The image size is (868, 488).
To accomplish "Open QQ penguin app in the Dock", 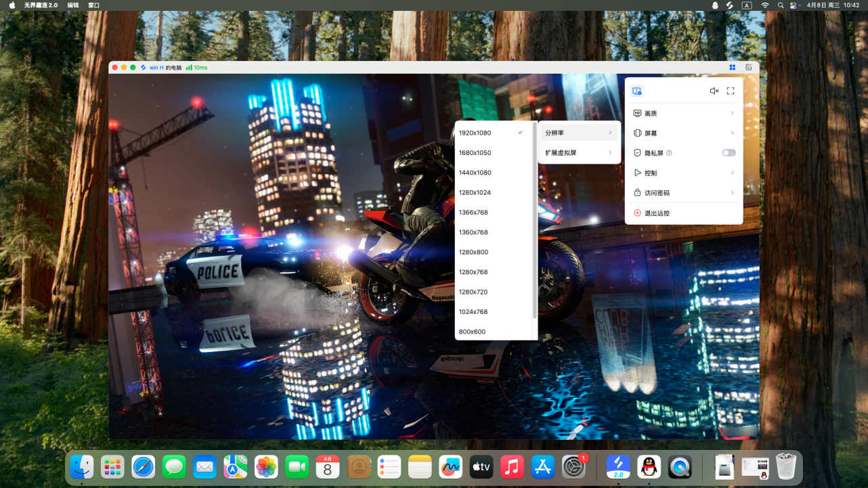I will click(649, 466).
